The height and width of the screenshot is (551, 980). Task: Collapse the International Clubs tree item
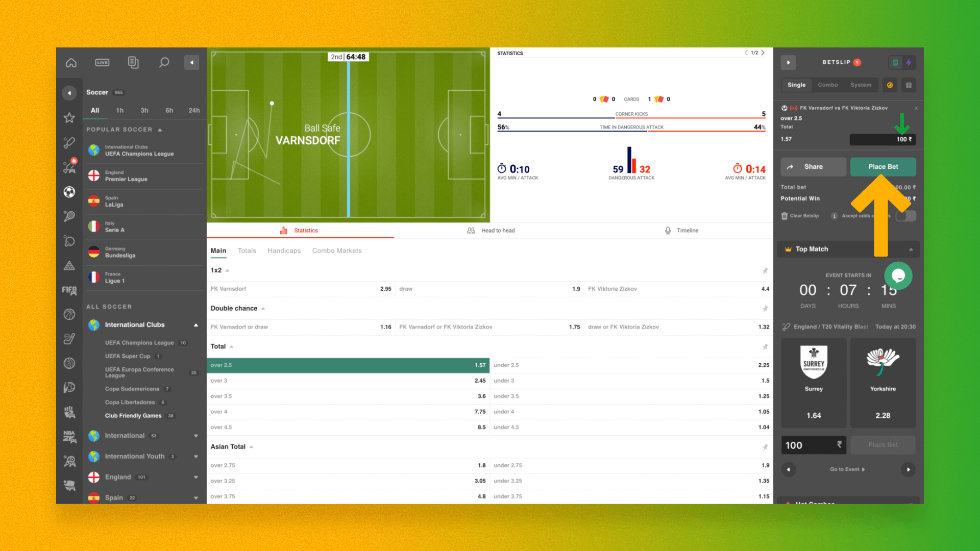[196, 325]
